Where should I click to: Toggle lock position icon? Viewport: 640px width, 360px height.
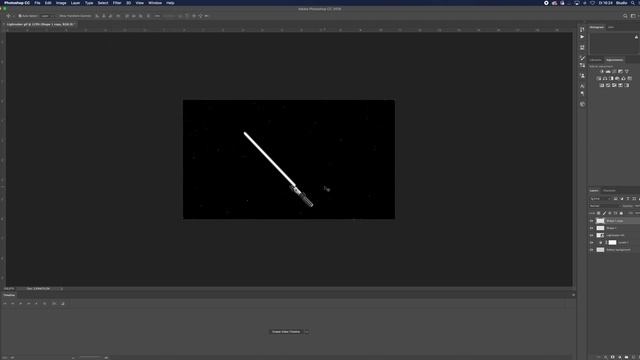610,213
